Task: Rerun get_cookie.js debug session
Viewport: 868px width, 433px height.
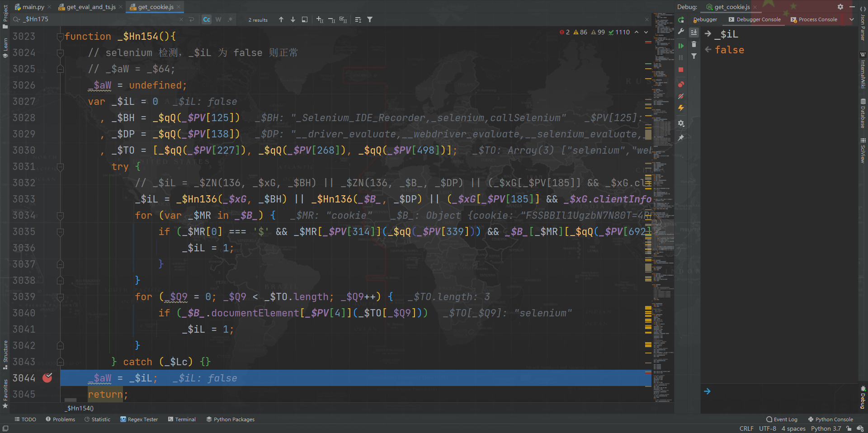Action: point(681,19)
